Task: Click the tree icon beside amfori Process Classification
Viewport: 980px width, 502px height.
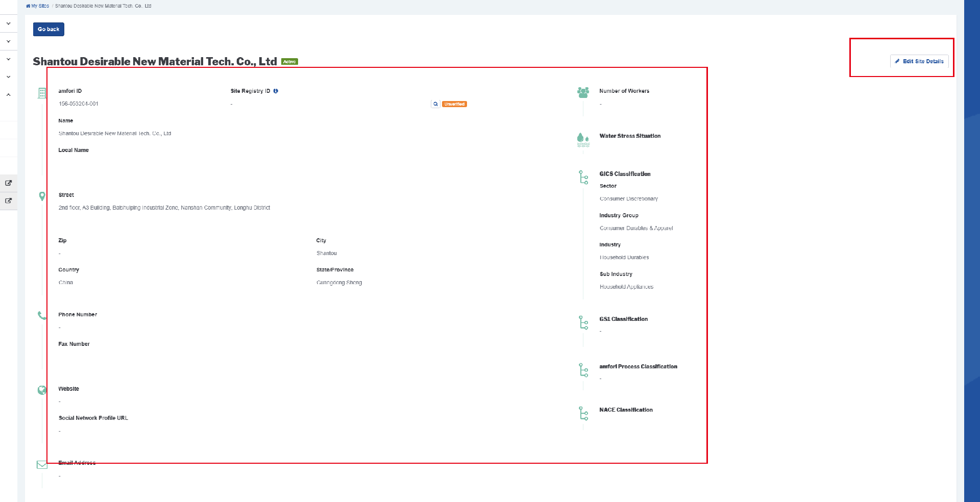Action: [583, 370]
